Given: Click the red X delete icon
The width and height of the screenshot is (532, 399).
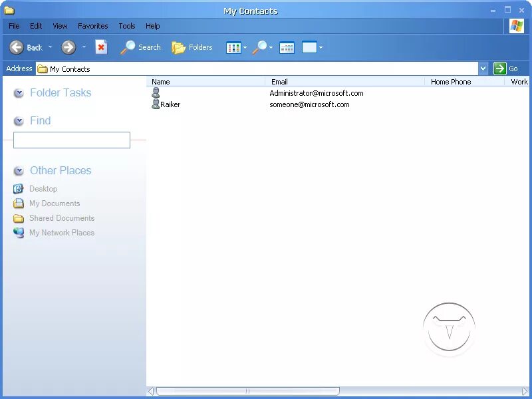Looking at the screenshot, I should tap(101, 47).
